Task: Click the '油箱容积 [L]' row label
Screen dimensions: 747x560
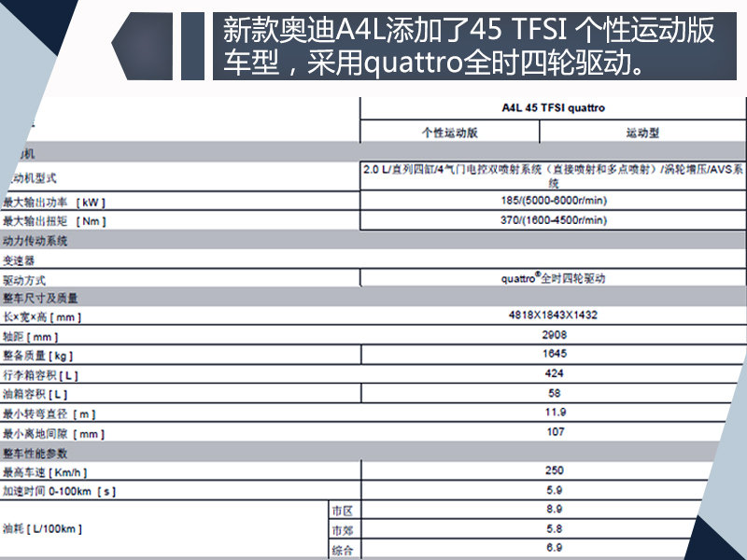Action: [x=35, y=394]
